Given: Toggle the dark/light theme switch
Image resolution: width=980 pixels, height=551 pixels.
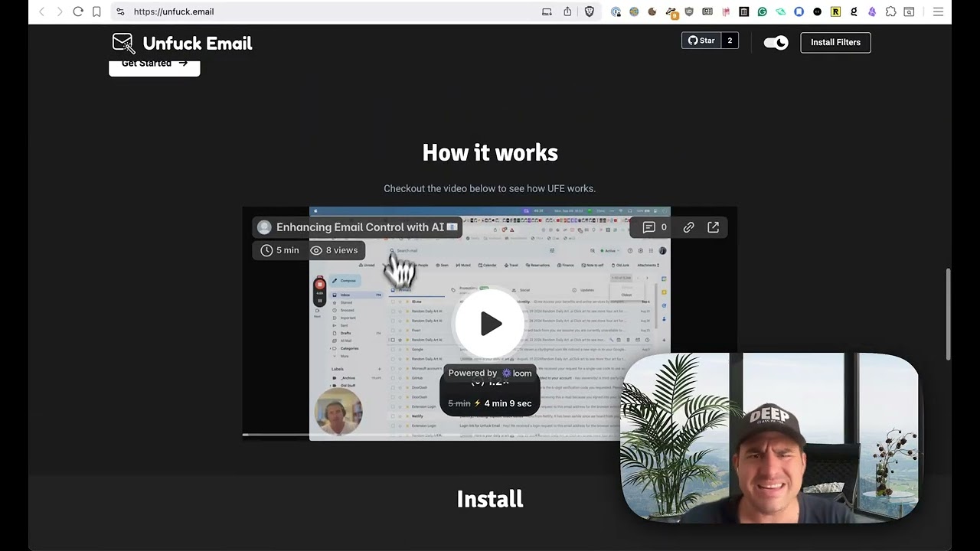Looking at the screenshot, I should [x=776, y=43].
